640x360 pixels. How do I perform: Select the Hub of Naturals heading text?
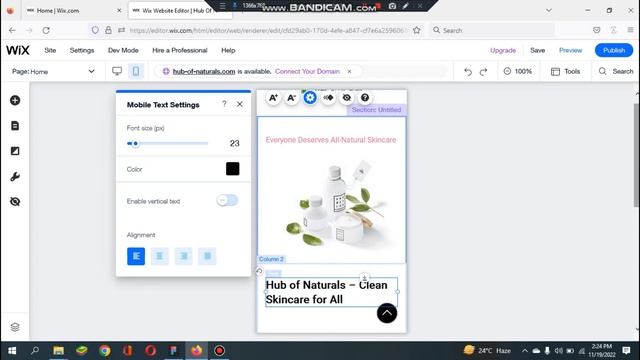pos(331,292)
